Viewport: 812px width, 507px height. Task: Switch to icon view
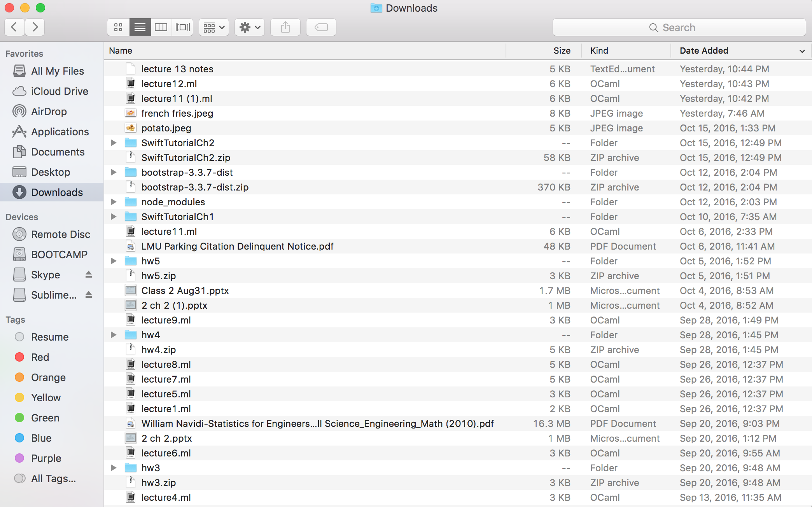point(118,27)
